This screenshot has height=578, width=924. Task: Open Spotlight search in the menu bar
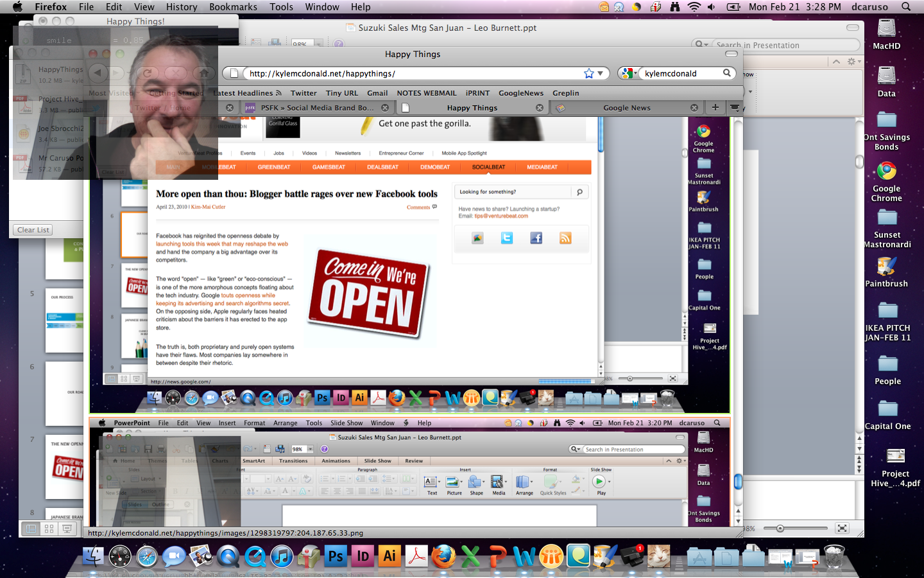(906, 7)
